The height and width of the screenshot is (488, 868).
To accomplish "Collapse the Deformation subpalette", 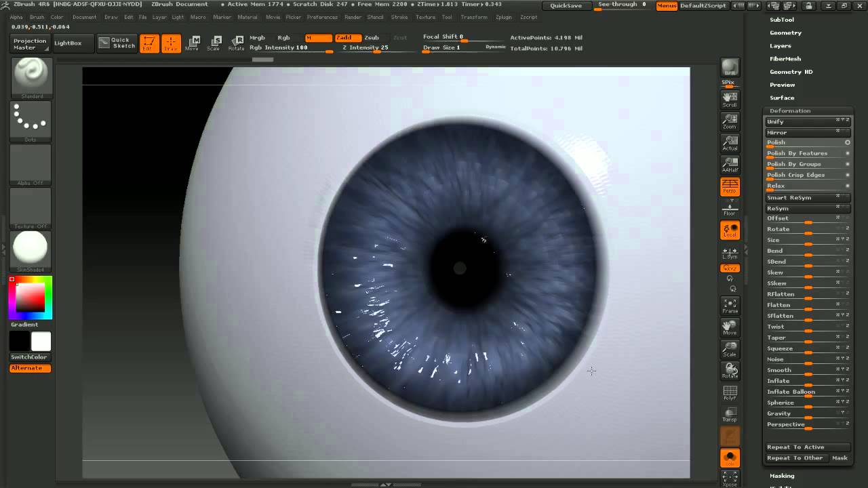I will [790, 110].
